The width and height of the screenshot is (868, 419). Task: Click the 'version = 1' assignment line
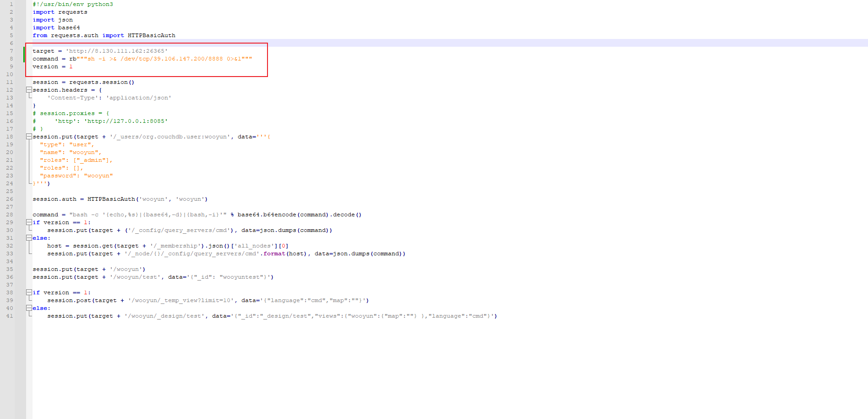[53, 66]
